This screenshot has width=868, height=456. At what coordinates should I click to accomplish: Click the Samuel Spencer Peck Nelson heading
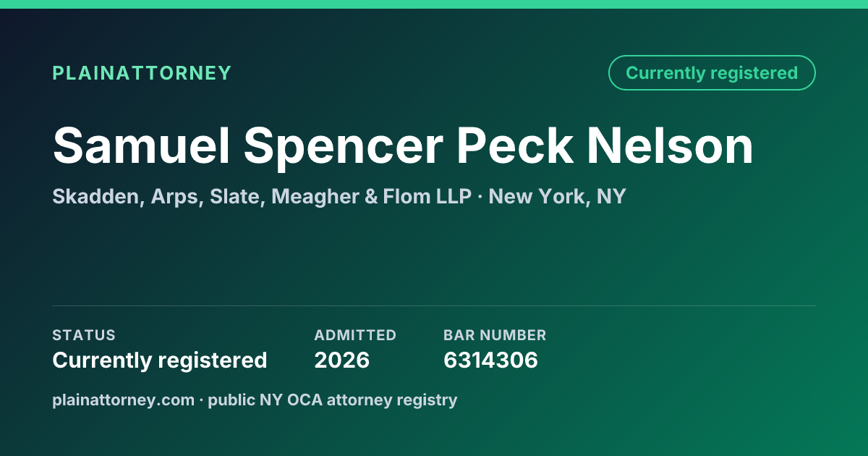click(x=403, y=145)
